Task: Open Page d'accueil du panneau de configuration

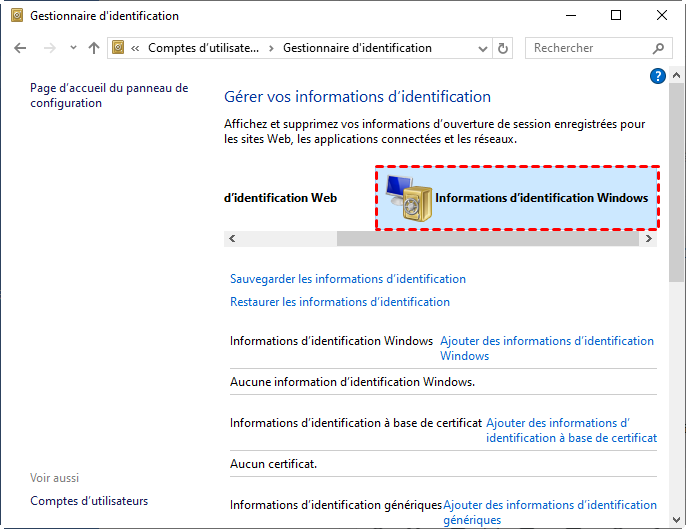Action: coord(109,95)
